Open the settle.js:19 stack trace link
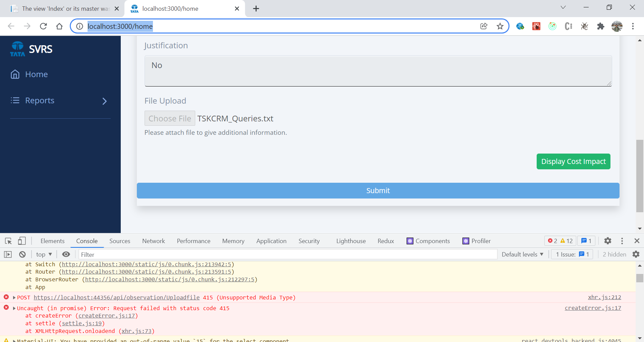 pyautogui.click(x=82, y=324)
